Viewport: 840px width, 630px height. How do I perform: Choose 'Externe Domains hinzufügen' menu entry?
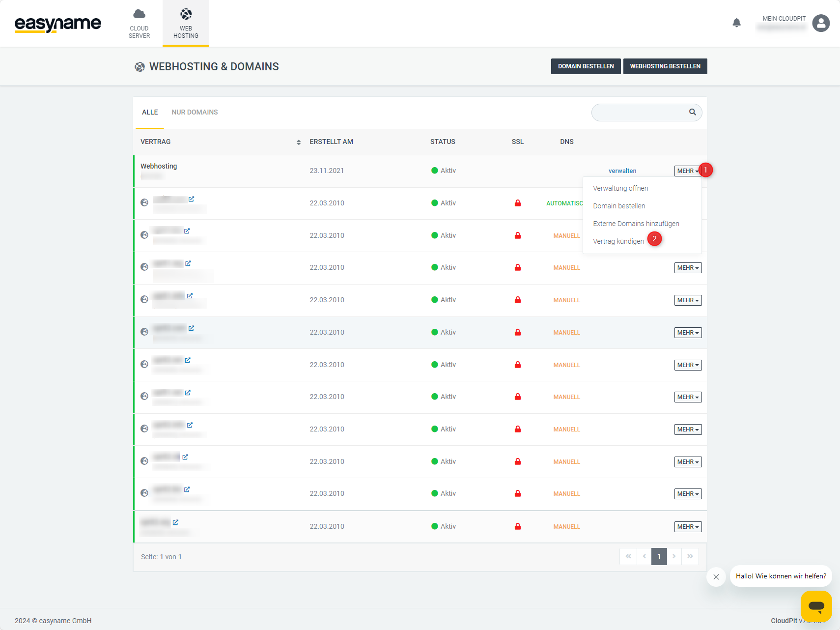(x=636, y=224)
